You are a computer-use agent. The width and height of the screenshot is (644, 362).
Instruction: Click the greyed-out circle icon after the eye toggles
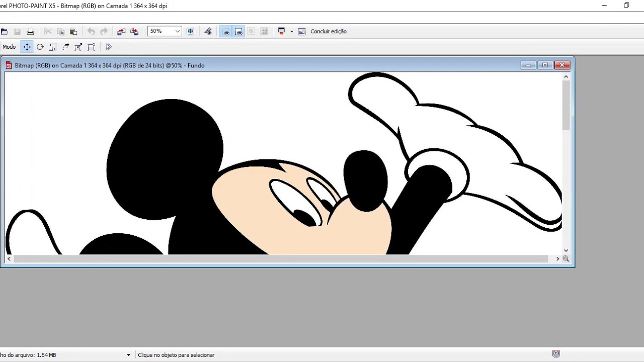coord(251,31)
